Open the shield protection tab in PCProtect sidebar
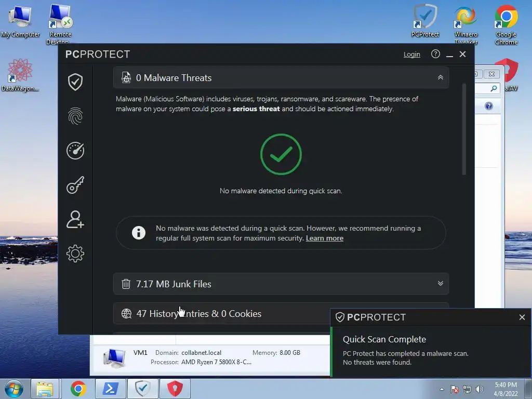This screenshot has width=532, height=399. [x=75, y=82]
